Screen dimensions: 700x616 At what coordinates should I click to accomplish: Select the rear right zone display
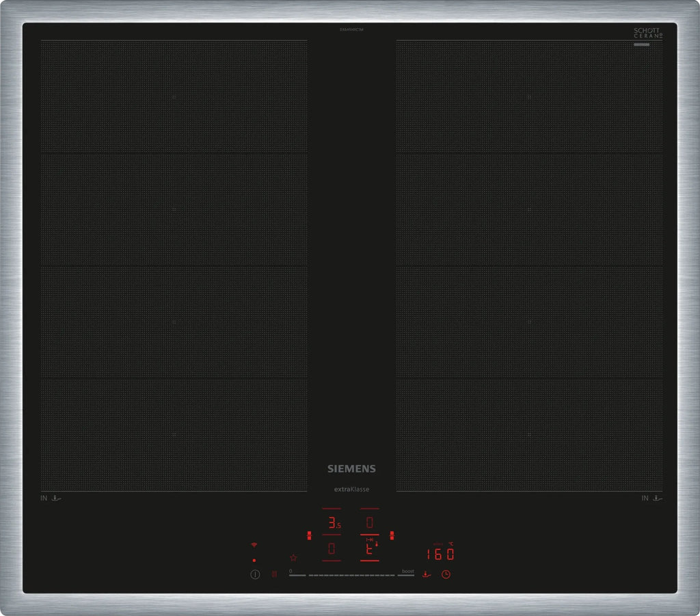[370, 524]
